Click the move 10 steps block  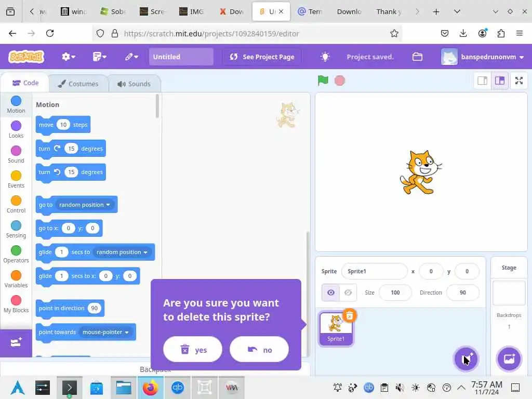(63, 125)
